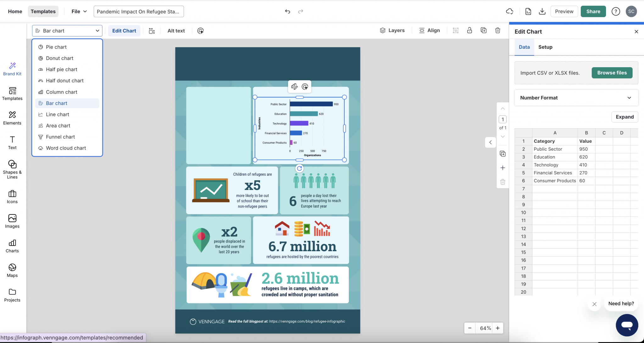
Task: Select the Word cloud chart option
Action: (x=66, y=148)
